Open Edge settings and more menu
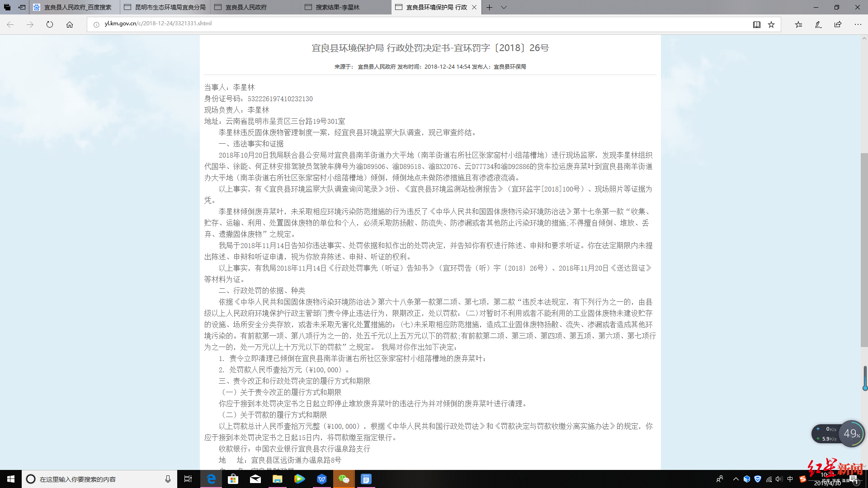This screenshot has width=868, height=488. 858,24
